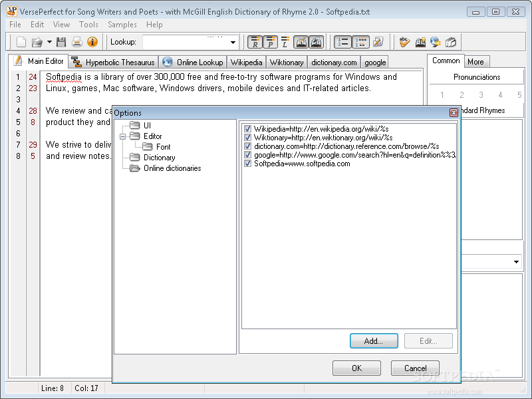
Task: Click the L toolbar icon
Action: [285, 42]
